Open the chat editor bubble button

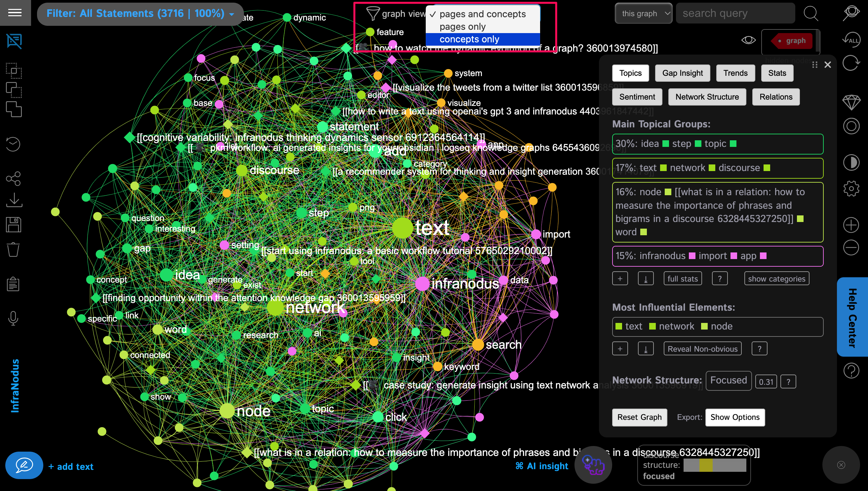coord(24,466)
